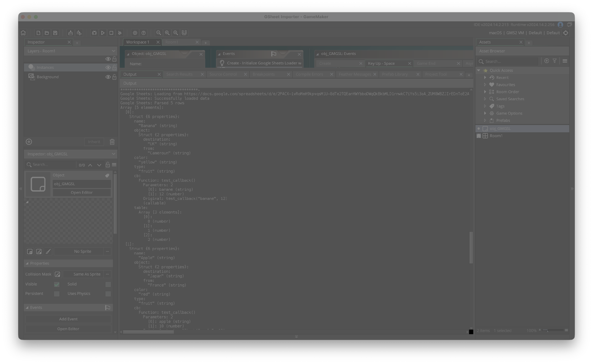Open Game Options gear icon in toolbar
Image resolution: width=593 pixels, height=364 pixels.
[x=135, y=33]
